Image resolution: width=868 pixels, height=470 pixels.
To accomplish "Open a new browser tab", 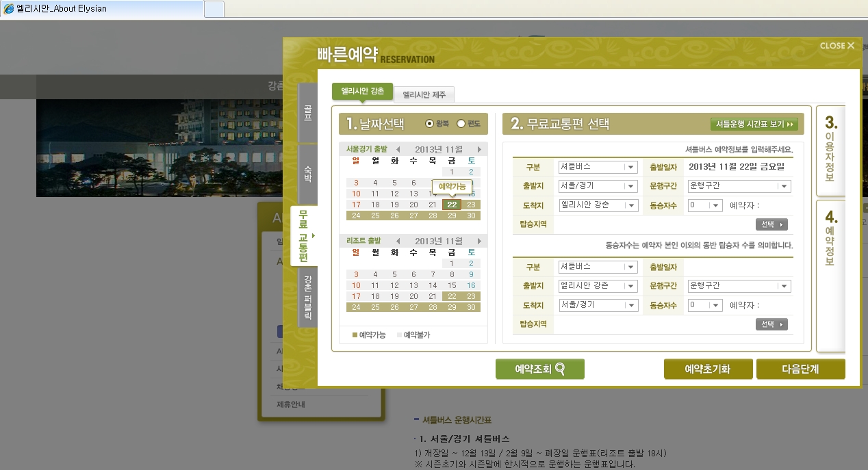I will [x=214, y=9].
